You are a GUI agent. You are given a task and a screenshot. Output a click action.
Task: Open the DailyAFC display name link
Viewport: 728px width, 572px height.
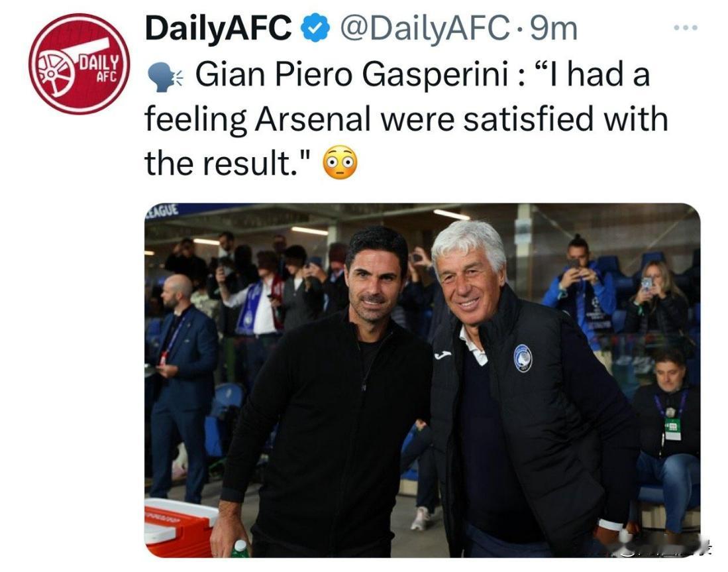[x=218, y=28]
